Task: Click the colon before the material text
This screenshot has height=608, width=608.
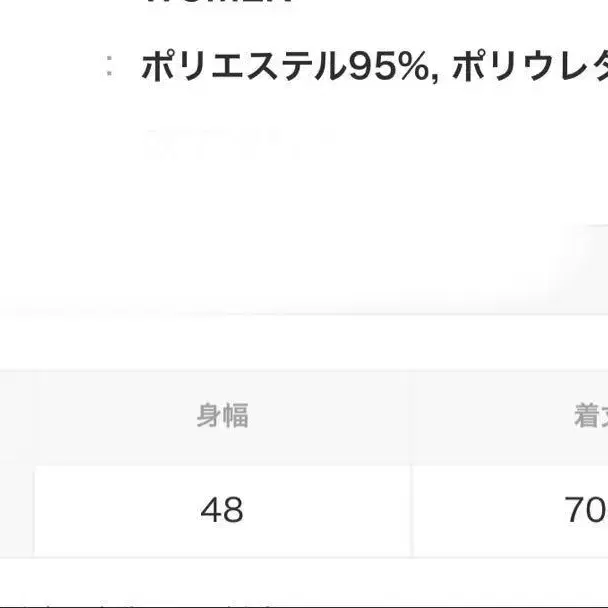Action: point(110,67)
